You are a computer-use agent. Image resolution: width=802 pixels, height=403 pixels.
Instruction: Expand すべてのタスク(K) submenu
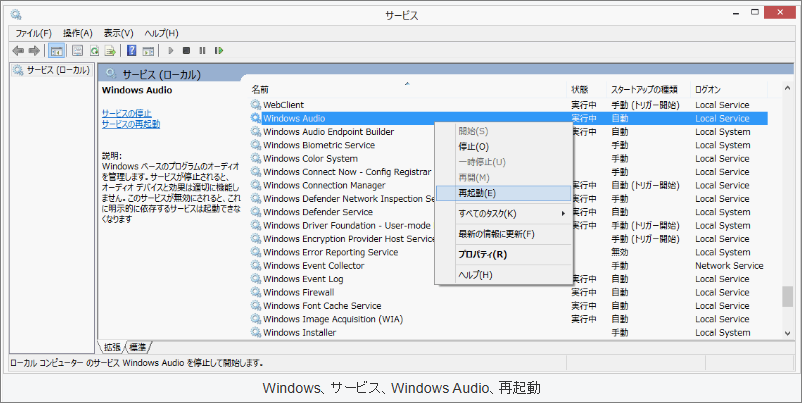tap(503, 213)
